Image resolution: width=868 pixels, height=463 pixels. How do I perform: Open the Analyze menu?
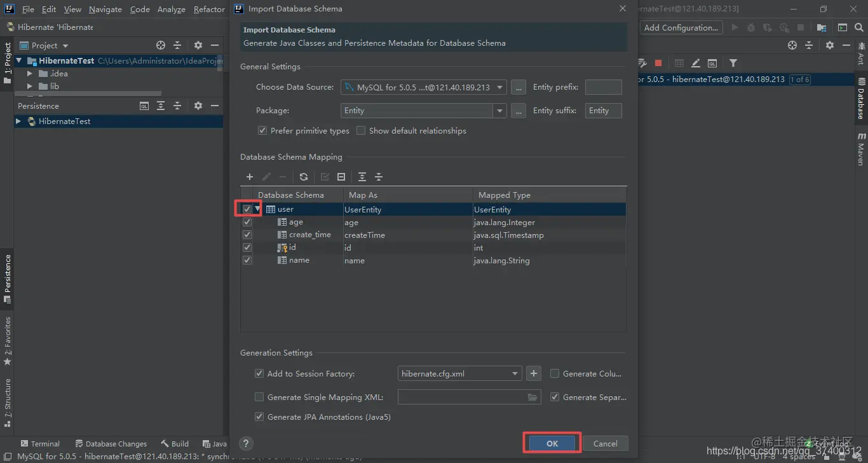(172, 9)
